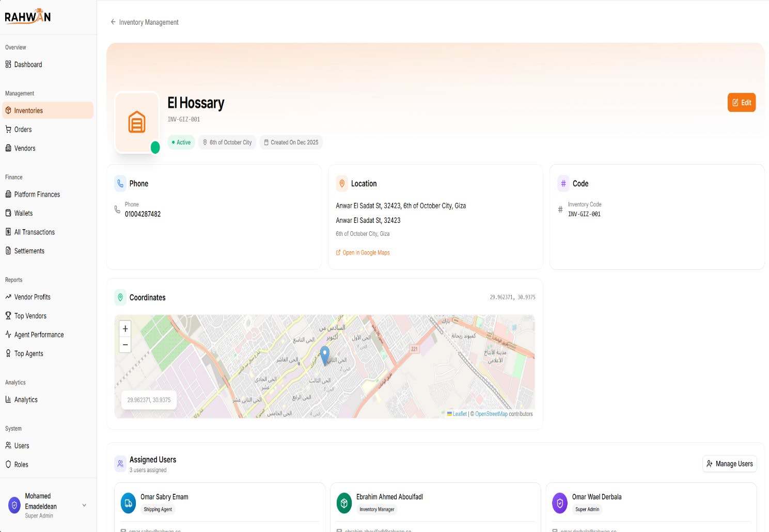
Task: Zoom out on the map
Action: 125,345
